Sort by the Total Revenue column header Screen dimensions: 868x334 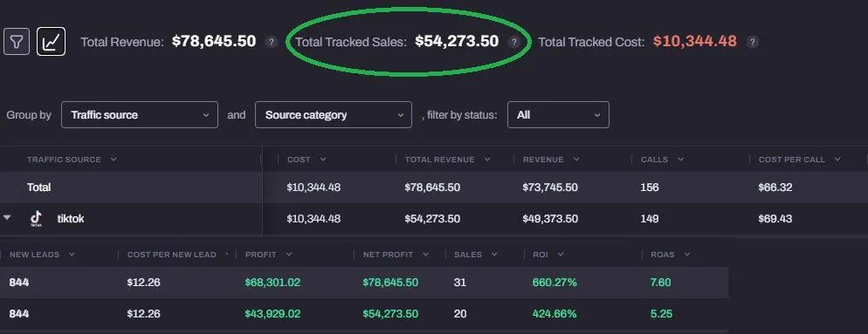coord(448,160)
